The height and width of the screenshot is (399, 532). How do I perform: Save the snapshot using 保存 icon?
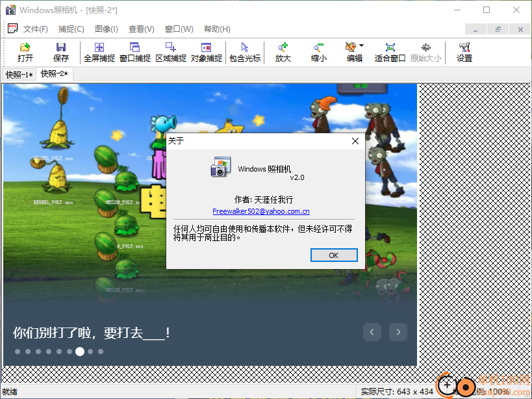click(x=61, y=52)
